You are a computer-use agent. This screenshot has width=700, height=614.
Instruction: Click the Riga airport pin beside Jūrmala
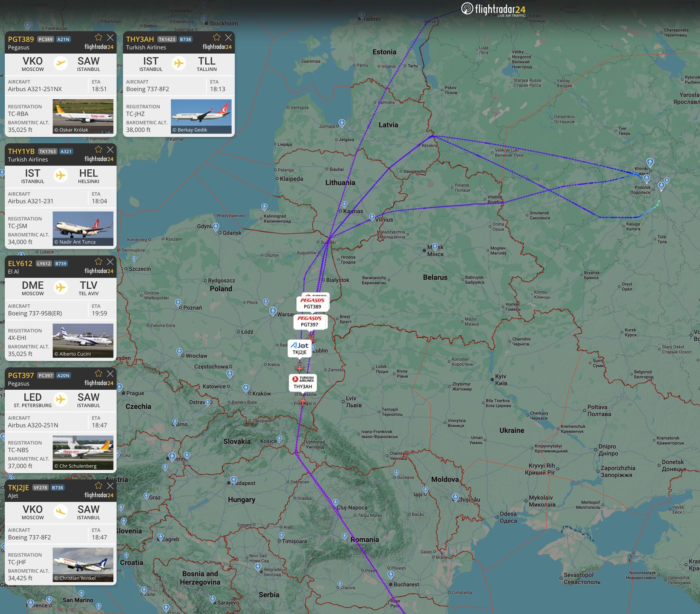pyautogui.click(x=342, y=123)
